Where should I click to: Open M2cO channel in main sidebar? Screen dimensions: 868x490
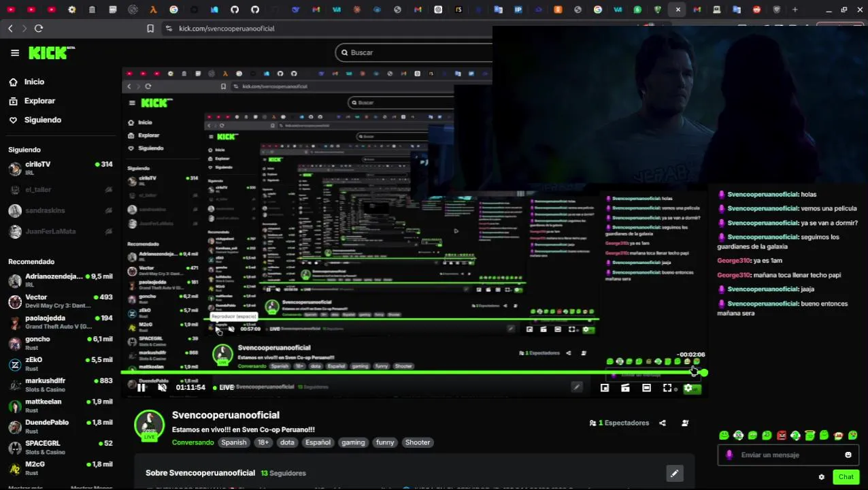point(60,468)
